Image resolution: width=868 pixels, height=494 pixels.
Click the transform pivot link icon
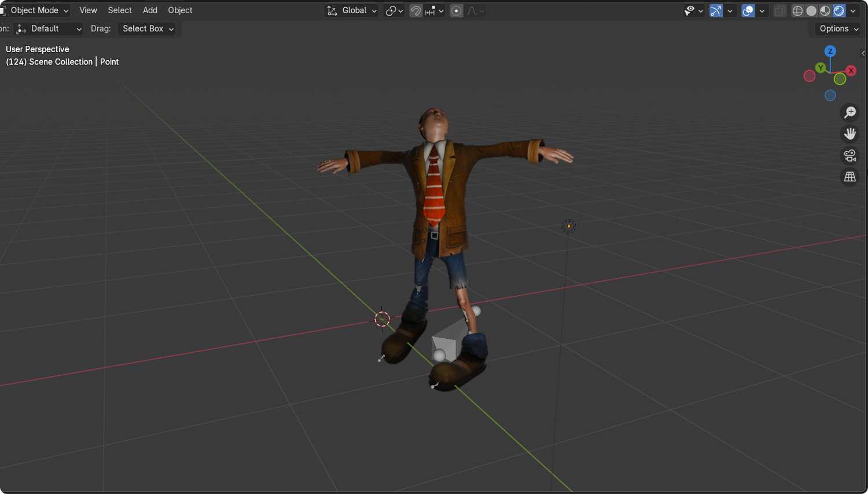click(x=391, y=10)
